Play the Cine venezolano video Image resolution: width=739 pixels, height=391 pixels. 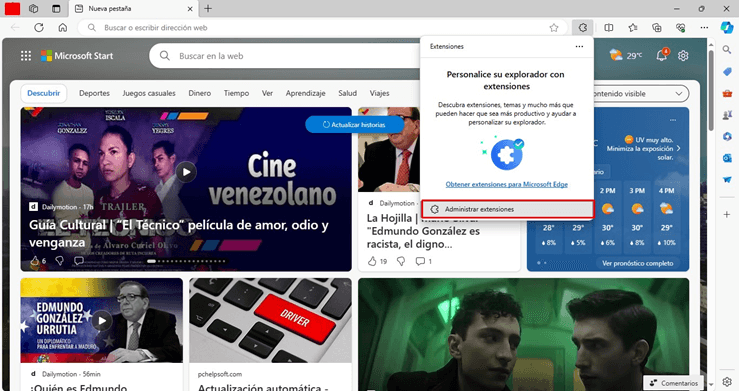pyautogui.click(x=186, y=172)
